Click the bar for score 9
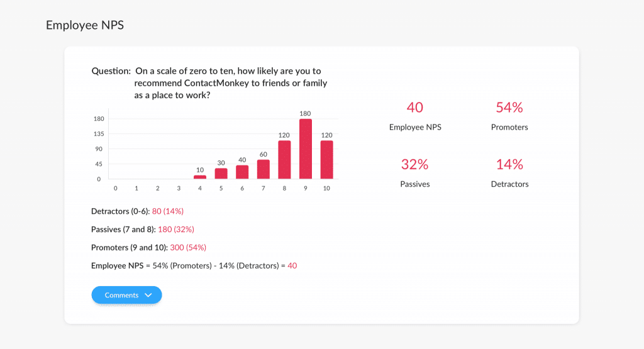Image resolution: width=644 pixels, height=349 pixels. (x=306, y=149)
